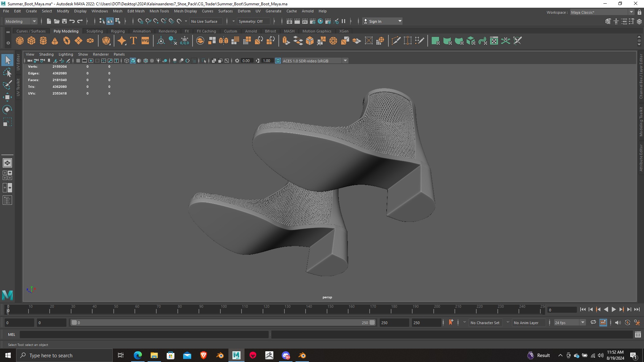The height and width of the screenshot is (362, 644).
Task: Go to start of playback range
Action: [583, 310]
